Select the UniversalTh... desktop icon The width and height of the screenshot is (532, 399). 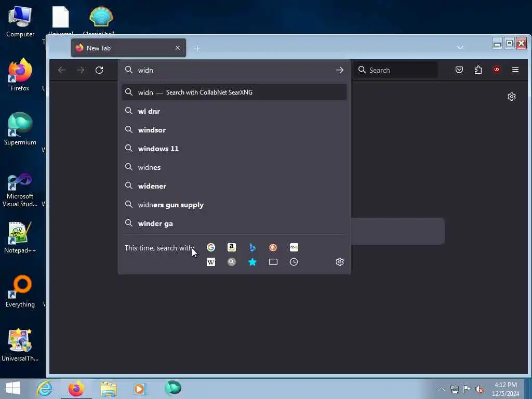(x=20, y=345)
